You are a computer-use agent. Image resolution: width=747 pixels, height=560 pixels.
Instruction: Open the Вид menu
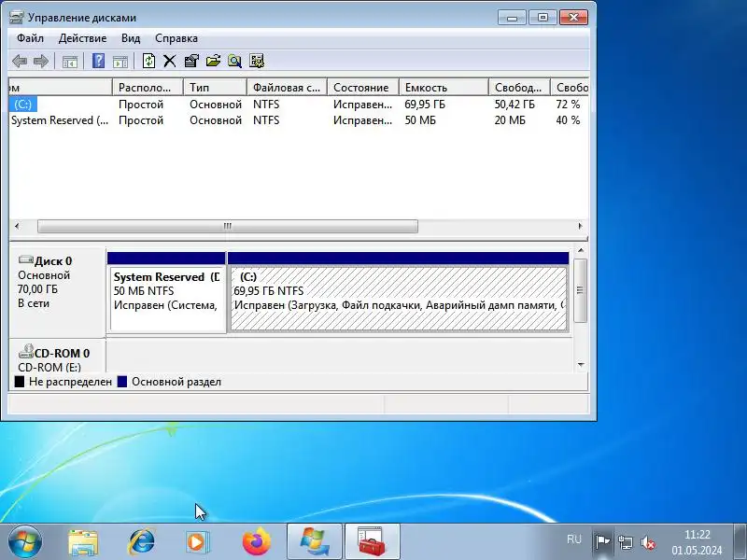131,38
